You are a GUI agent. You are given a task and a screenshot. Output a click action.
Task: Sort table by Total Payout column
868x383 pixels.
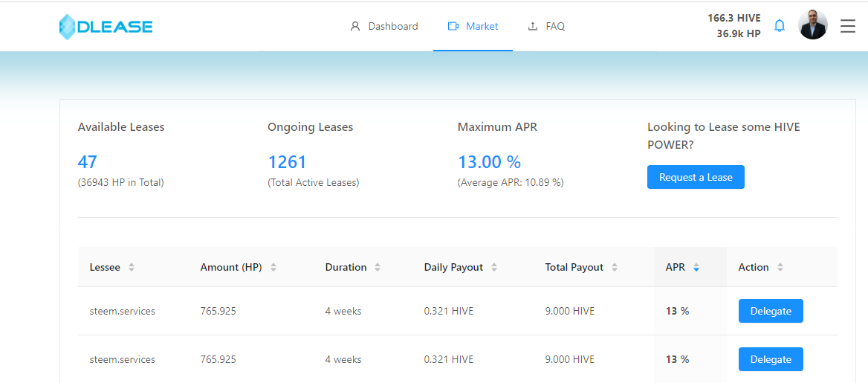coord(615,267)
